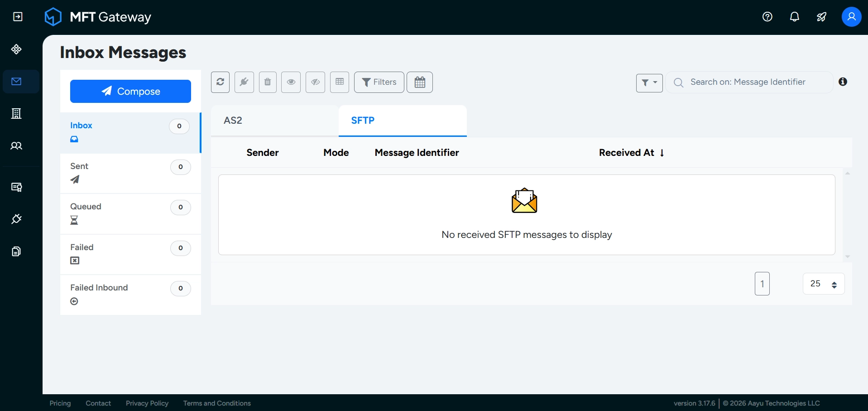Mark messages as unread with slashed eye
868x411 pixels.
tap(315, 82)
